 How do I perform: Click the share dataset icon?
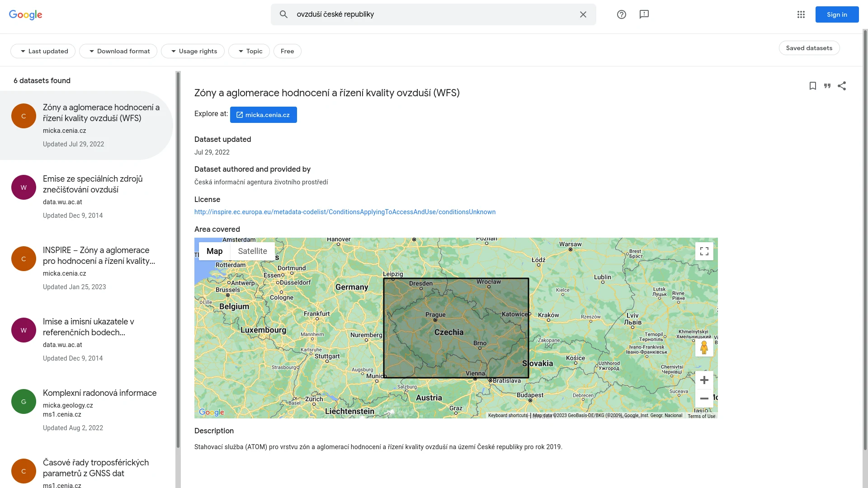pos(842,86)
